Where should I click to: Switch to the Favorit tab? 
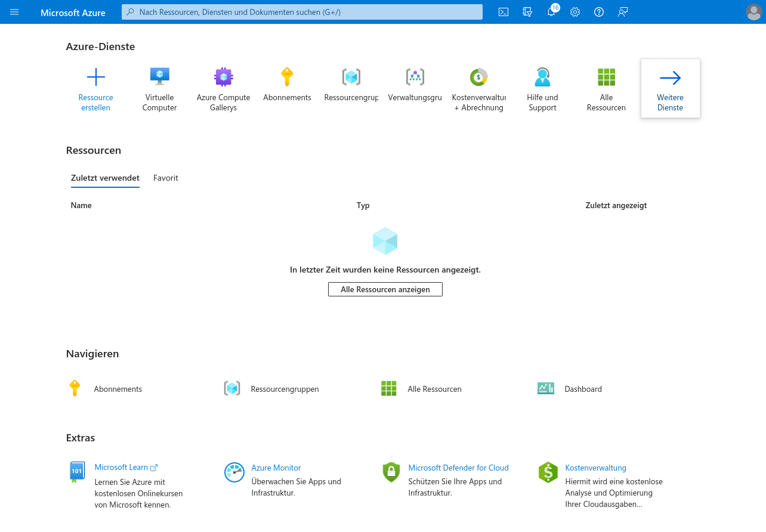(165, 178)
